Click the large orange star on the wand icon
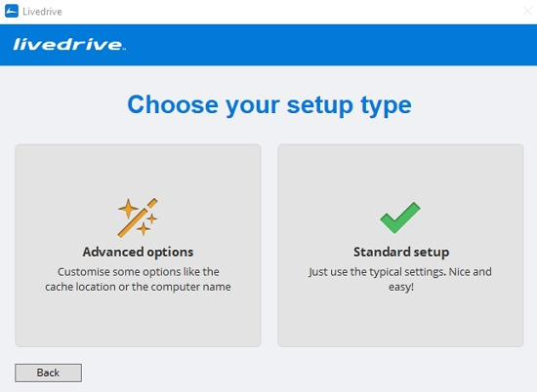 [128, 209]
